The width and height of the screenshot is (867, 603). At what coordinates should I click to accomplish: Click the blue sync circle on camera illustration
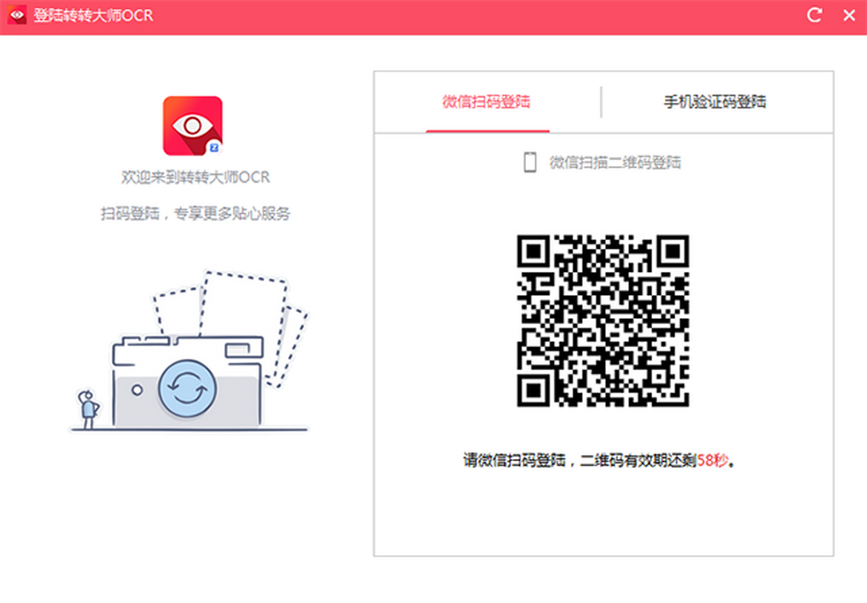click(187, 389)
